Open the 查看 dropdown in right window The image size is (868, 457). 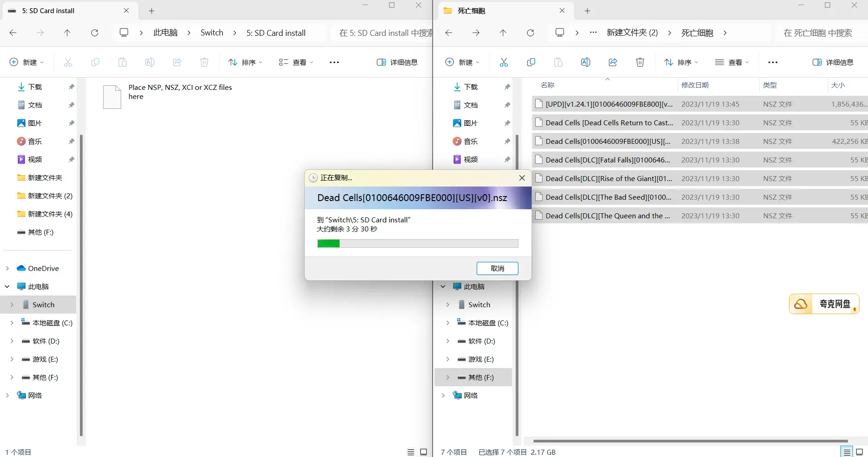(731, 62)
